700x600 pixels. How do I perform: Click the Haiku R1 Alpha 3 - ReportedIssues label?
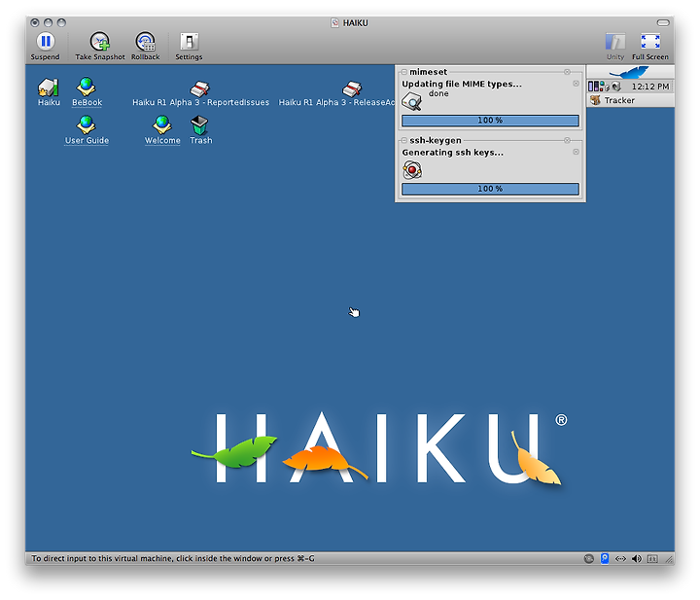coord(200,103)
